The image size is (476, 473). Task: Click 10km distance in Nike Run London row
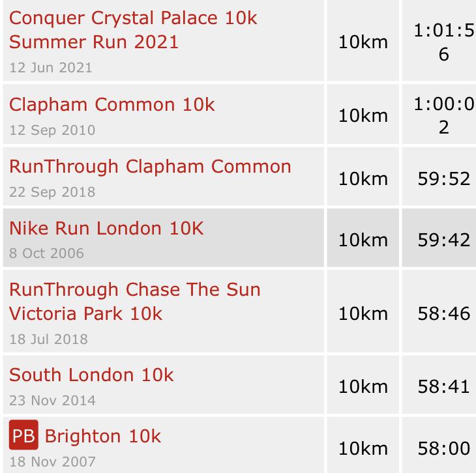(x=363, y=240)
